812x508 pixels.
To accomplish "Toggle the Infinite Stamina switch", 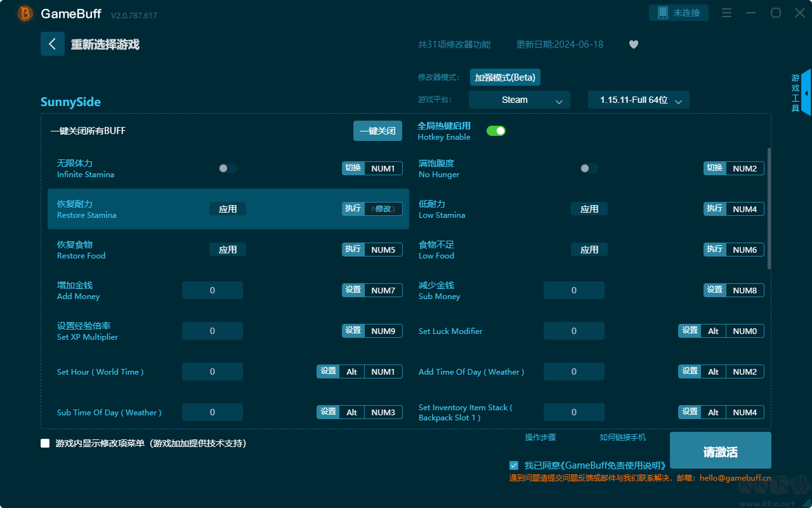I will coord(227,168).
